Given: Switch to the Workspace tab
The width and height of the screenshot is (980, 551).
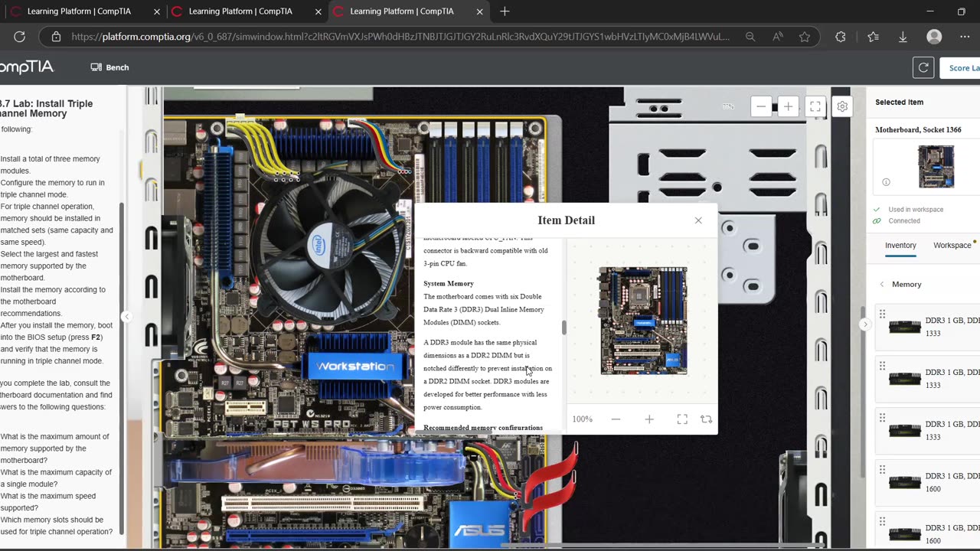Looking at the screenshot, I should coord(952,245).
